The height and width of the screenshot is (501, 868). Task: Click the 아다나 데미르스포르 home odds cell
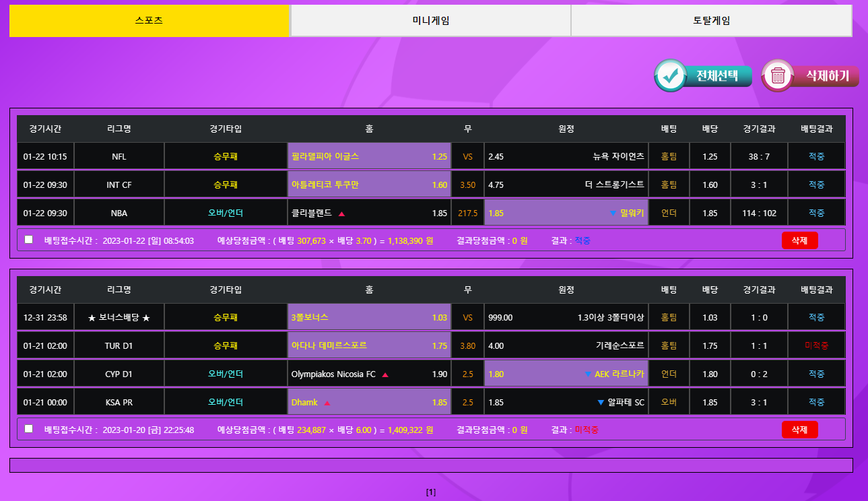pos(369,345)
